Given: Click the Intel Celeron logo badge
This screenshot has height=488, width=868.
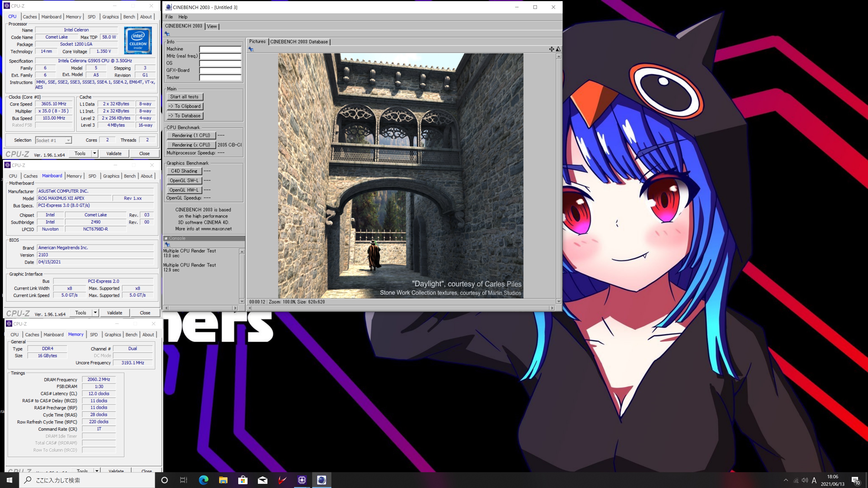Looking at the screenshot, I should tap(138, 41).
